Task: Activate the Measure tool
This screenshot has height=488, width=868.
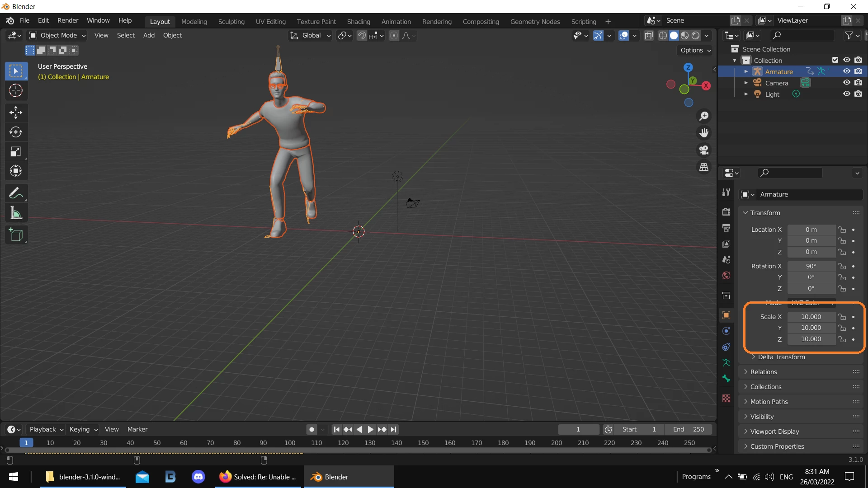Action: (x=16, y=212)
